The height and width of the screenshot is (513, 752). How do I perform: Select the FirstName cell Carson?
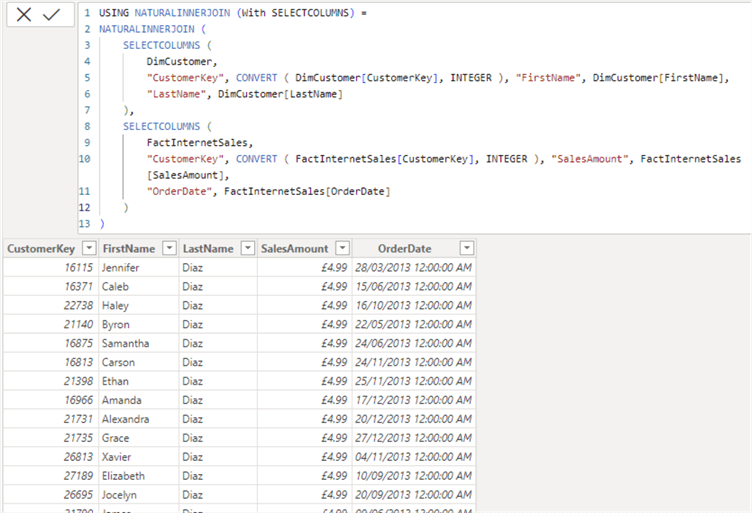tap(139, 362)
